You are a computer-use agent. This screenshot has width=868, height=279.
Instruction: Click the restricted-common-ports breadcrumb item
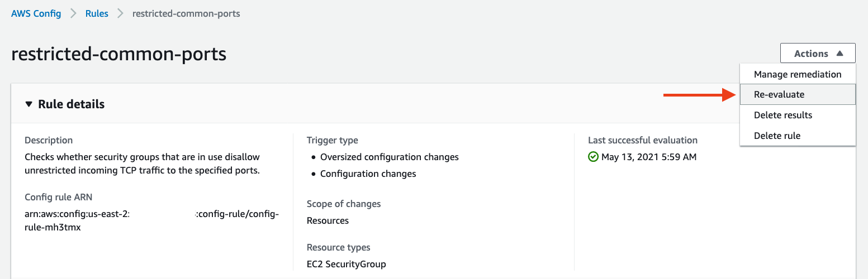pyautogui.click(x=186, y=13)
